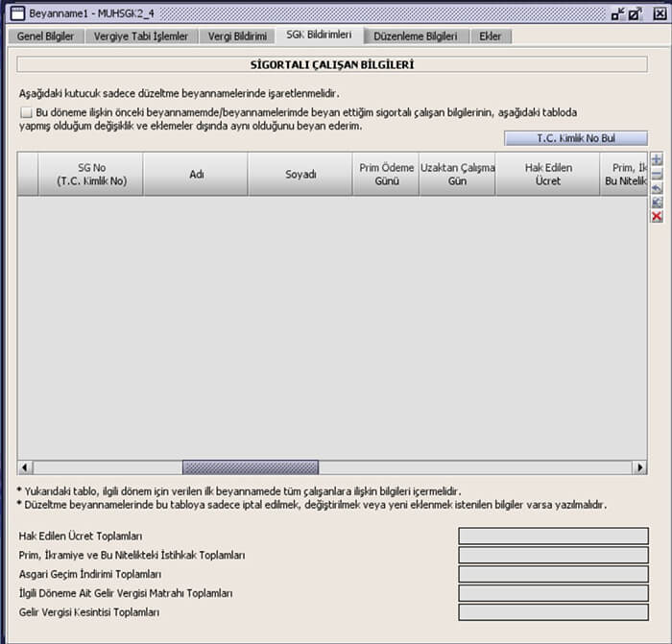Go to the Vergi Bildirimi tab

coord(237,36)
